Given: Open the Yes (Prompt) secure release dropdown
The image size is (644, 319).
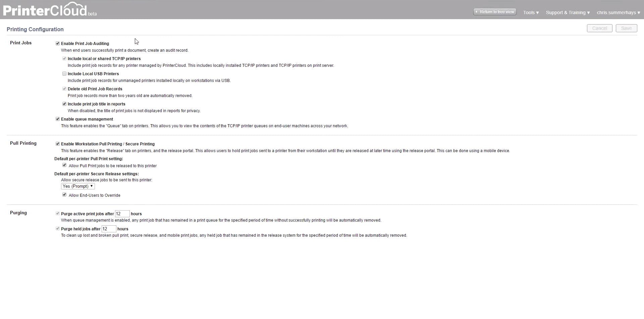Looking at the screenshot, I should click(x=77, y=186).
